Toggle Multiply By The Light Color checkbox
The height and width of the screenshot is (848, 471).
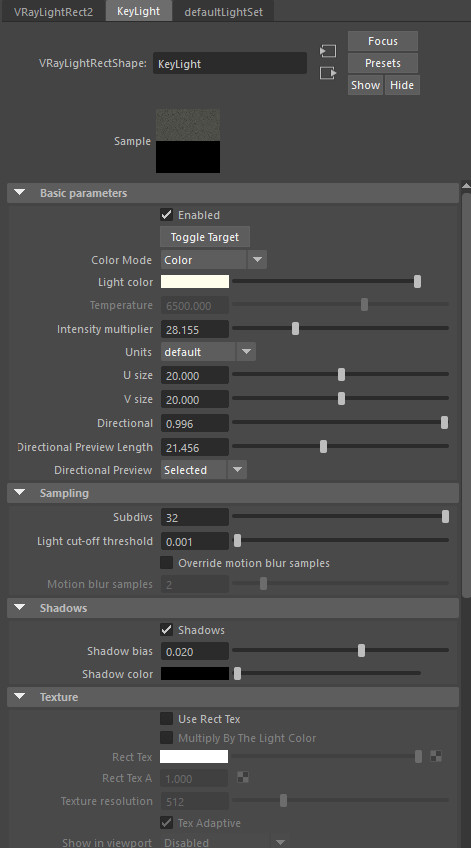pos(167,738)
